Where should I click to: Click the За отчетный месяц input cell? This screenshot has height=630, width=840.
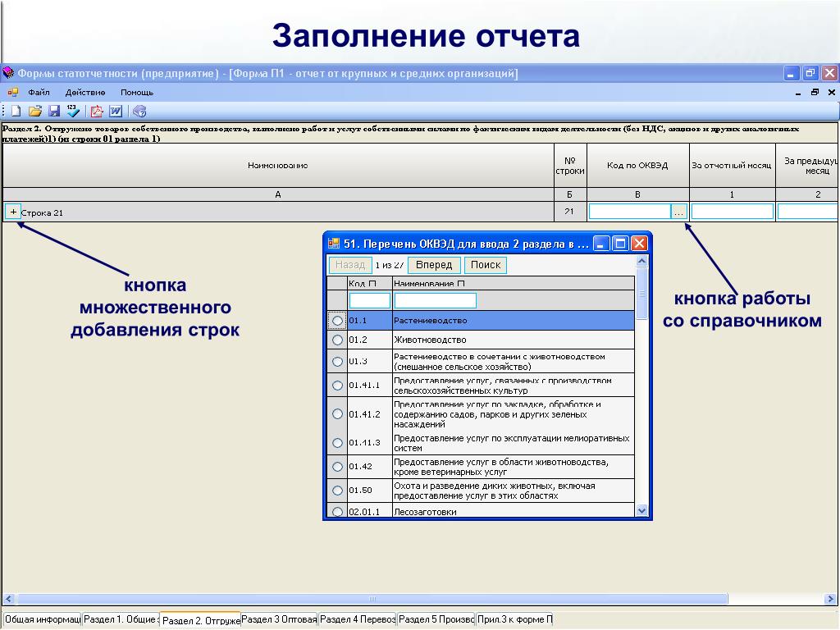[x=733, y=212]
